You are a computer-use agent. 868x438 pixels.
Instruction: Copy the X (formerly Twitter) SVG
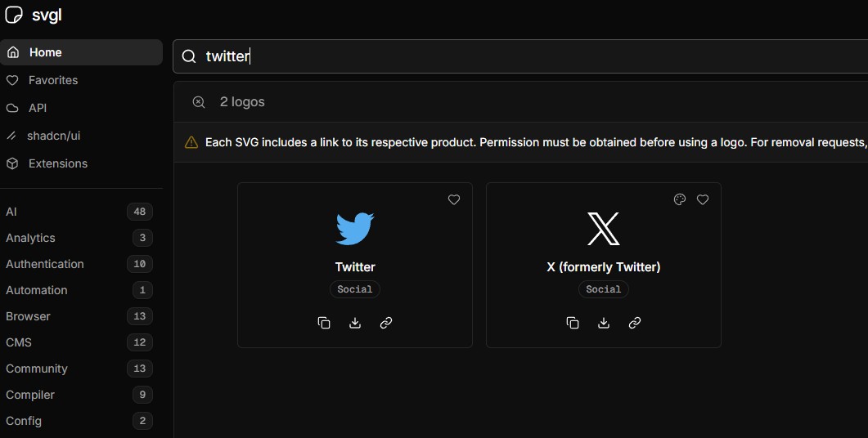pos(573,323)
